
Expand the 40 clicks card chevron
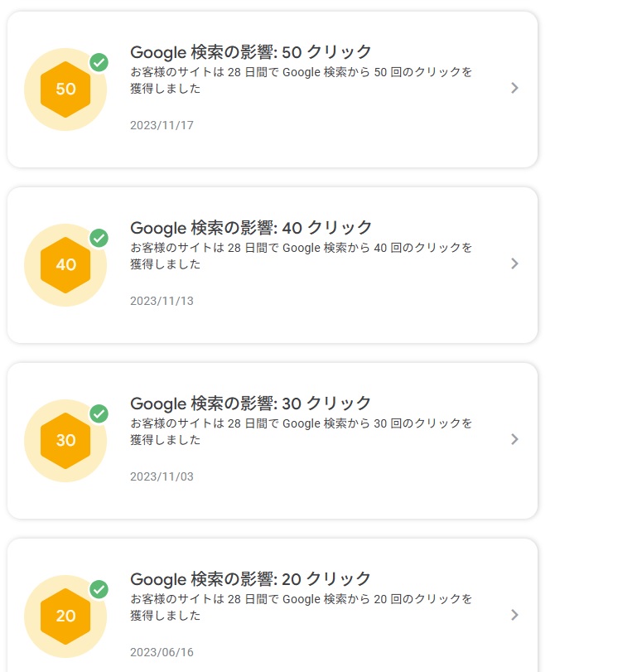(514, 263)
